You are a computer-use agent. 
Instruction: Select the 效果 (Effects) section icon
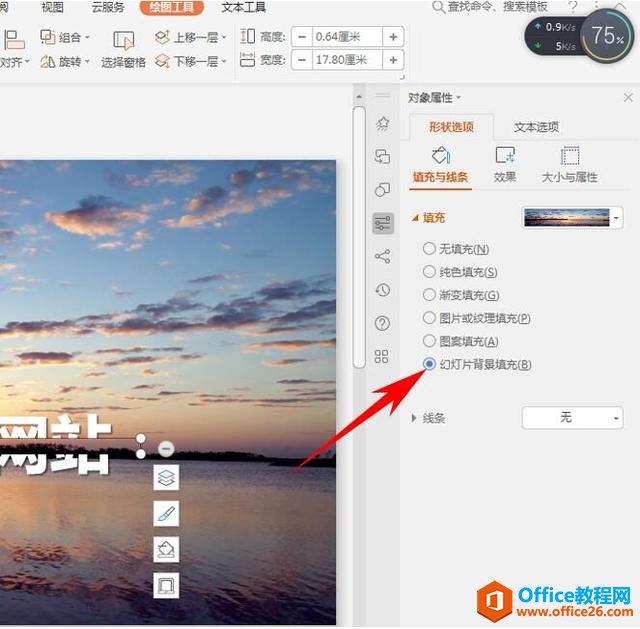point(505,166)
